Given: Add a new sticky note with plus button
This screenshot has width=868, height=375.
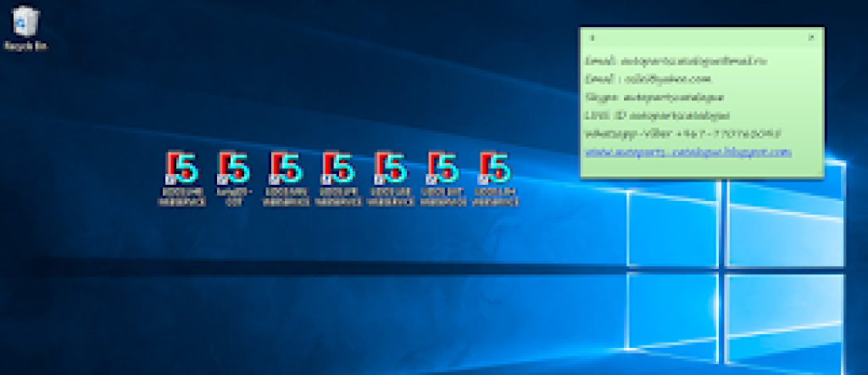Looking at the screenshot, I should tap(593, 37).
